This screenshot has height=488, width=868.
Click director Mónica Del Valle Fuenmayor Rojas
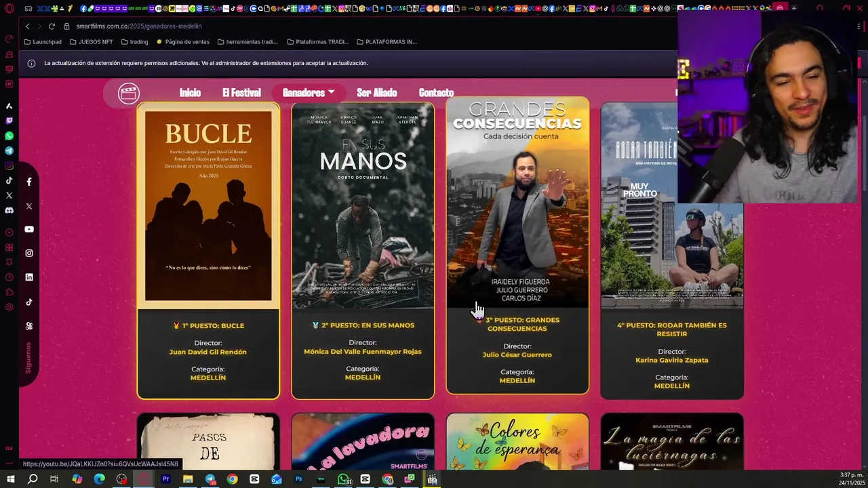[363, 351]
